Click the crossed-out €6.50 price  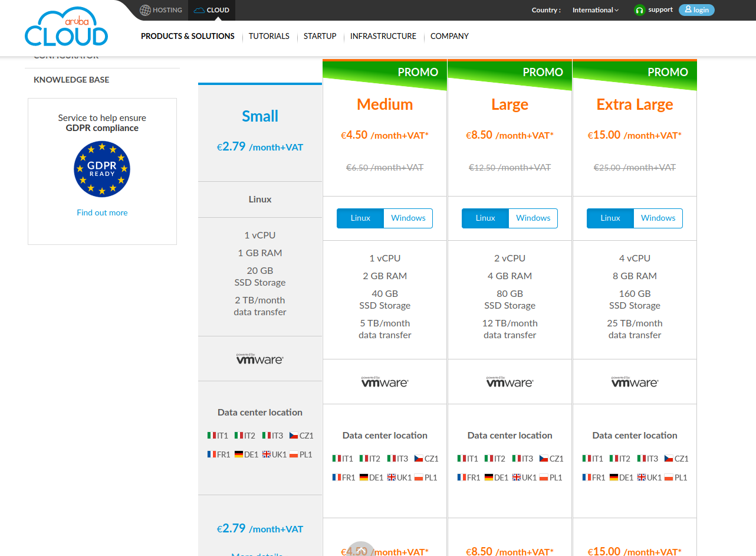tap(385, 168)
